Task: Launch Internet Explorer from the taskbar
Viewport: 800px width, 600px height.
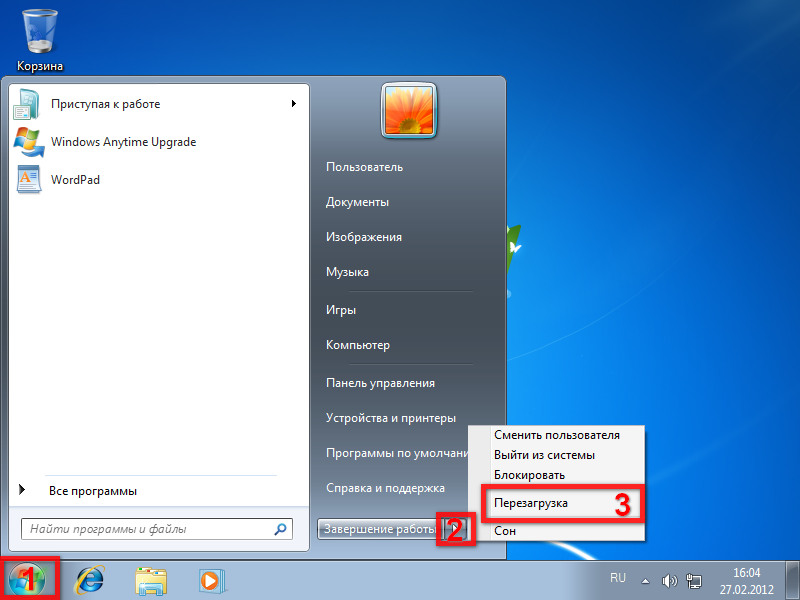Action: [92, 579]
